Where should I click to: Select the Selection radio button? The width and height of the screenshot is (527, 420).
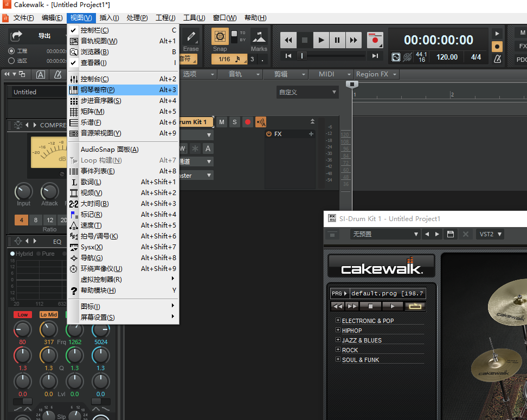tap(11, 61)
